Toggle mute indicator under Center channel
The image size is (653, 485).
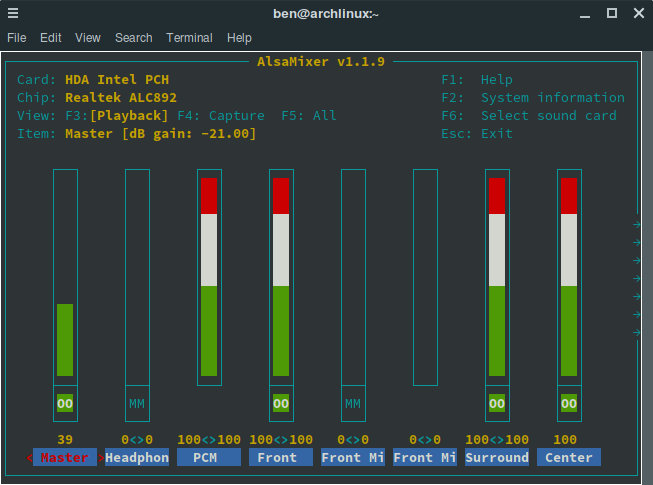(x=569, y=403)
